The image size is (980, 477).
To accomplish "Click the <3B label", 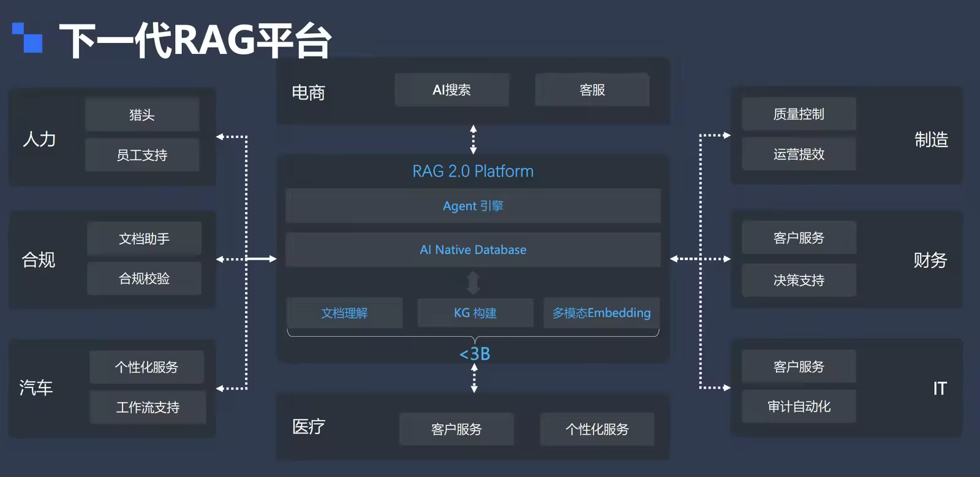I will pyautogui.click(x=475, y=354).
